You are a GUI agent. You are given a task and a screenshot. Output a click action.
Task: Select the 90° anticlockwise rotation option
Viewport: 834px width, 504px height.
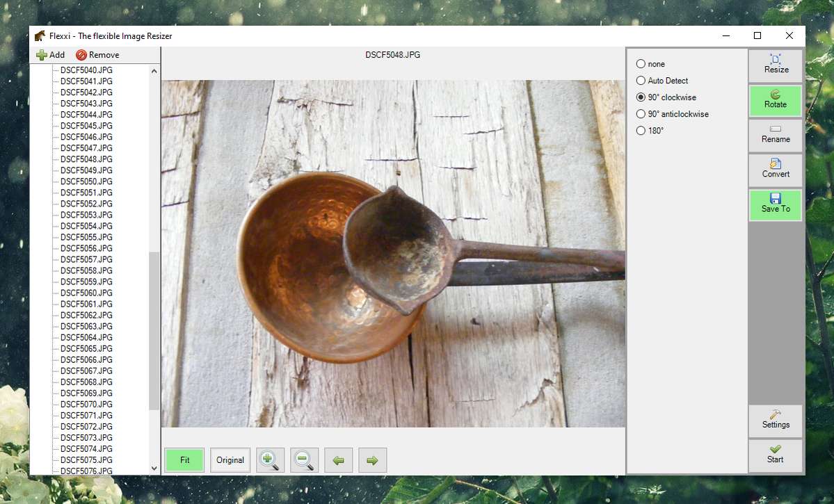[673, 114]
